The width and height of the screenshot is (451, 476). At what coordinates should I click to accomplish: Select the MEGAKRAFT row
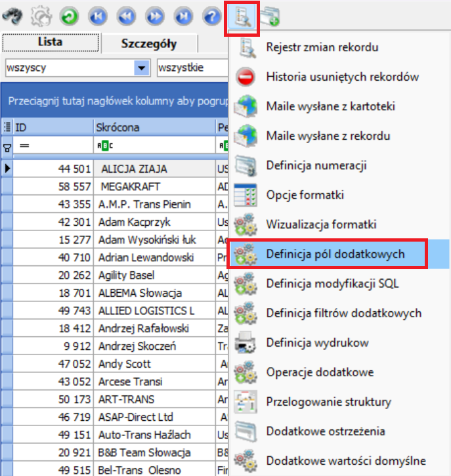click(115, 186)
